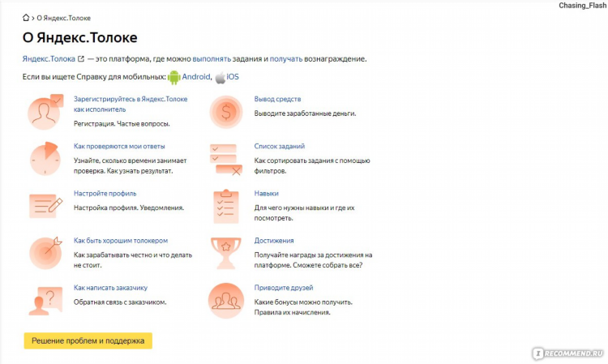Open the Вывод средств link
The width and height of the screenshot is (608, 364).
click(x=277, y=99)
